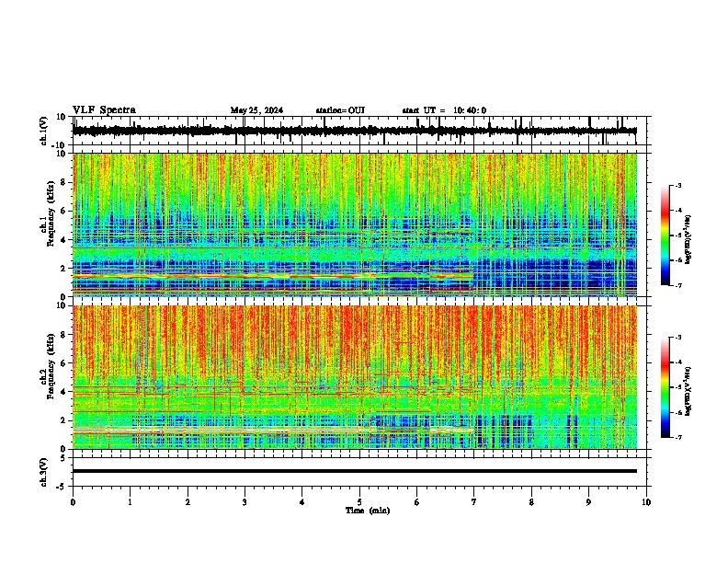Image resolution: width=728 pixels, height=563 pixels.
Task: Click the "Time (min)" axis title
Action: coord(368,511)
